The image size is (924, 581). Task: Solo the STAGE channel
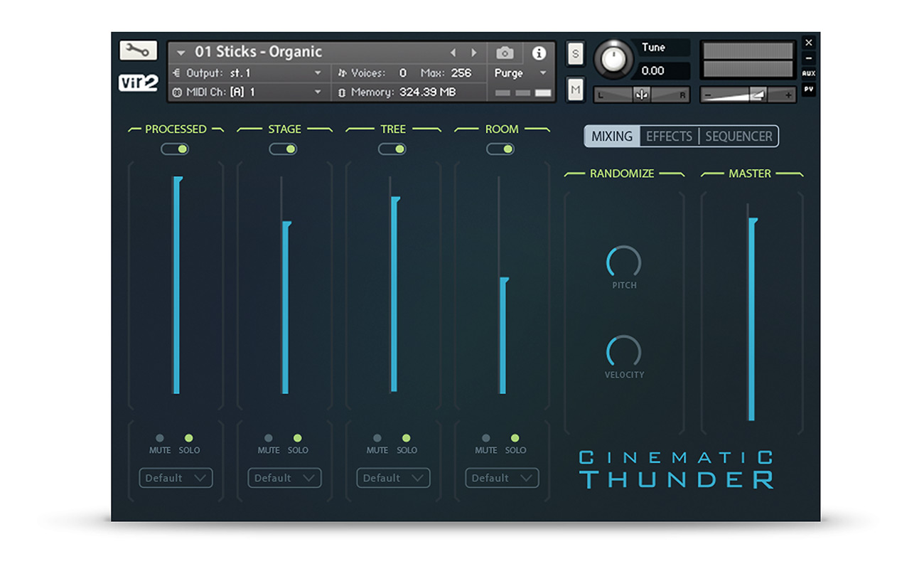tap(298, 439)
